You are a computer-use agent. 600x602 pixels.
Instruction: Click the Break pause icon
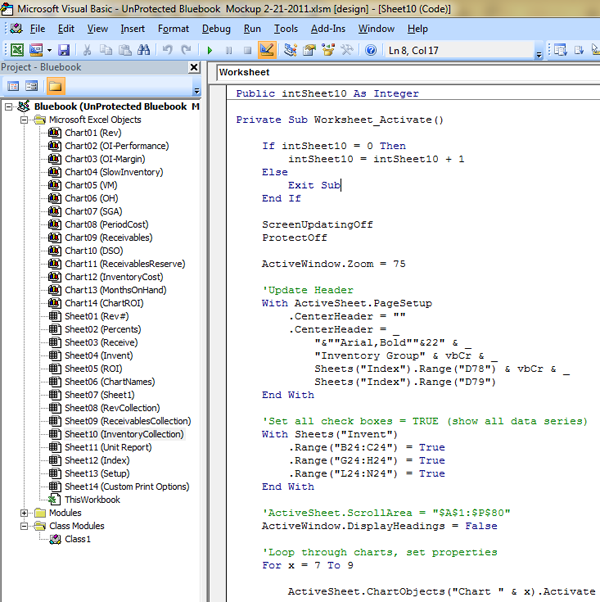click(x=229, y=50)
